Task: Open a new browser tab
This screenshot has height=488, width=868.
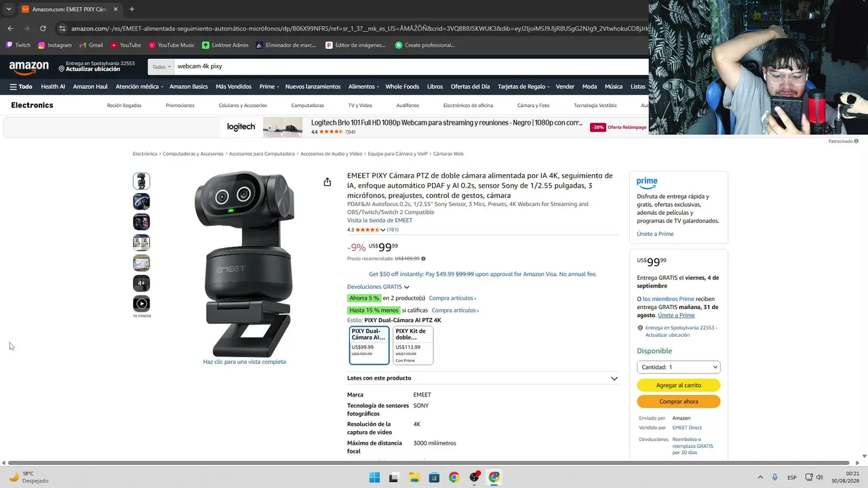Action: (x=132, y=9)
